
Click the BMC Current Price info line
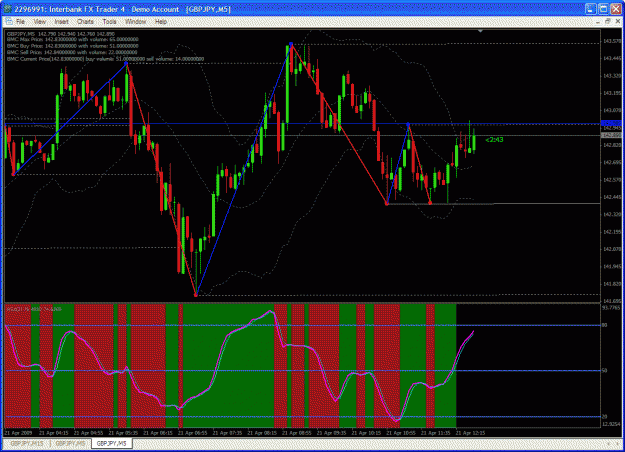[x=105, y=59]
